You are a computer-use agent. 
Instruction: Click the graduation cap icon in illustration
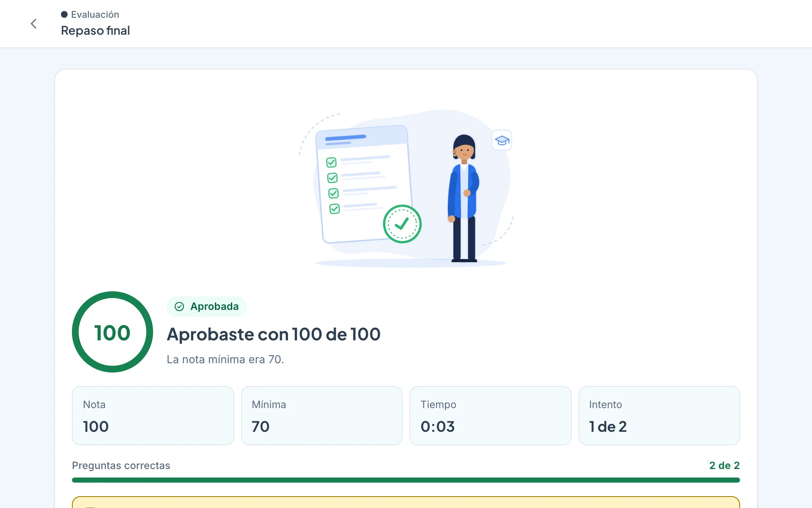502,140
